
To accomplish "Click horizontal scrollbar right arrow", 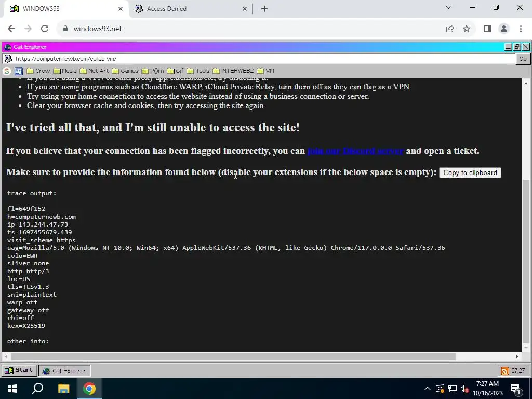I will pyautogui.click(x=517, y=356).
